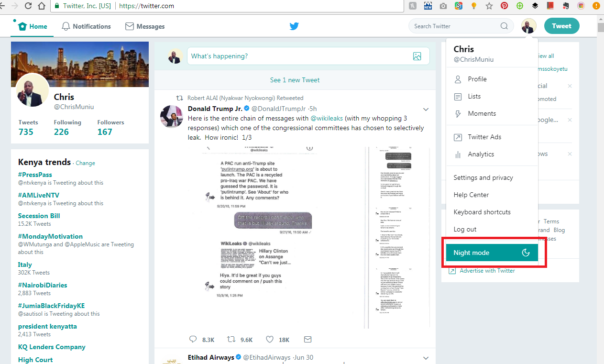Like the Donald Trump Jr. tweet

270,340
